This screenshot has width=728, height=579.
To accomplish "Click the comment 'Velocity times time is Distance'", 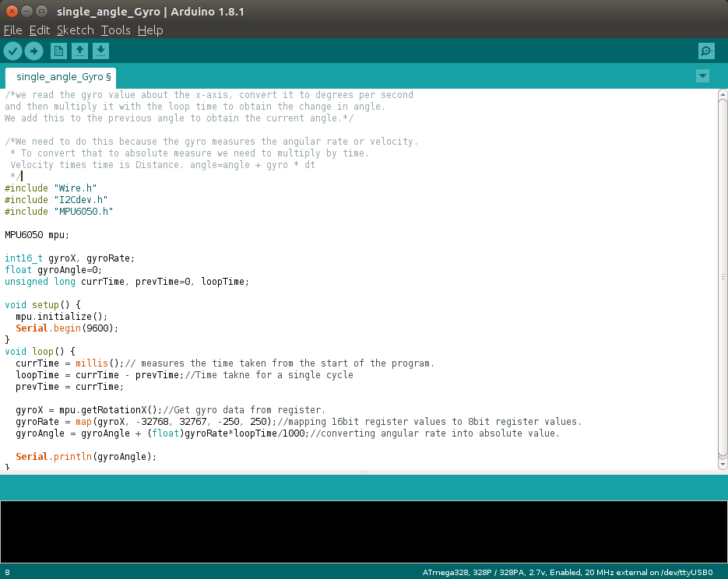I will point(97,165).
